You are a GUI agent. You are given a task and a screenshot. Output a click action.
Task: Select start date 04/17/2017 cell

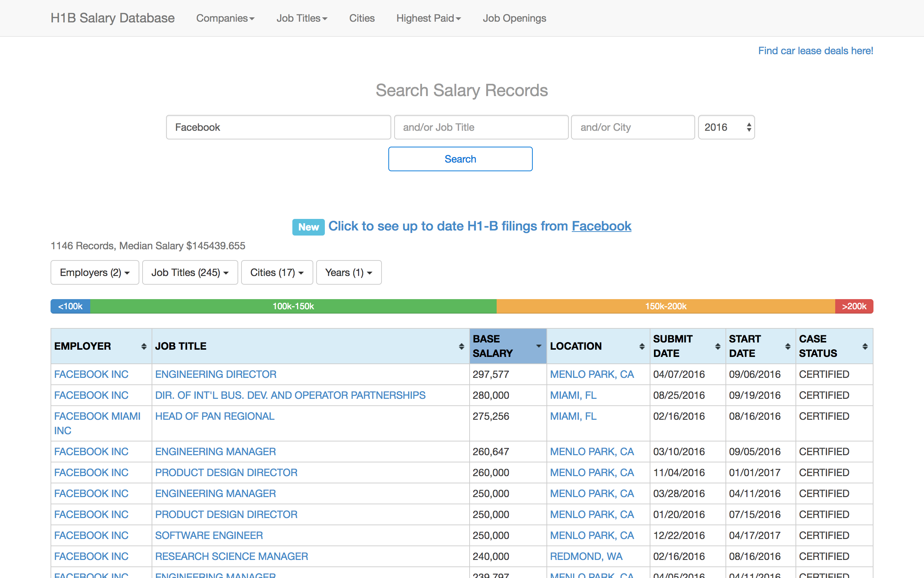click(760, 536)
